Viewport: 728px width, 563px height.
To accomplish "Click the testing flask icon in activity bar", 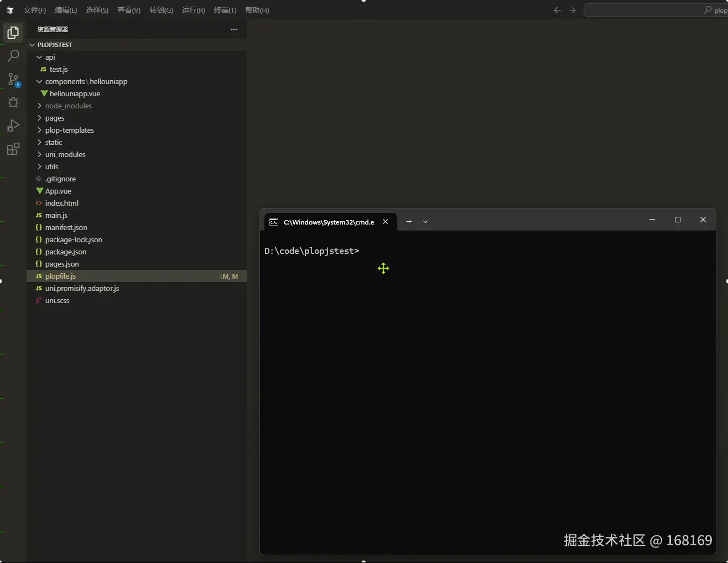I will click(x=13, y=102).
